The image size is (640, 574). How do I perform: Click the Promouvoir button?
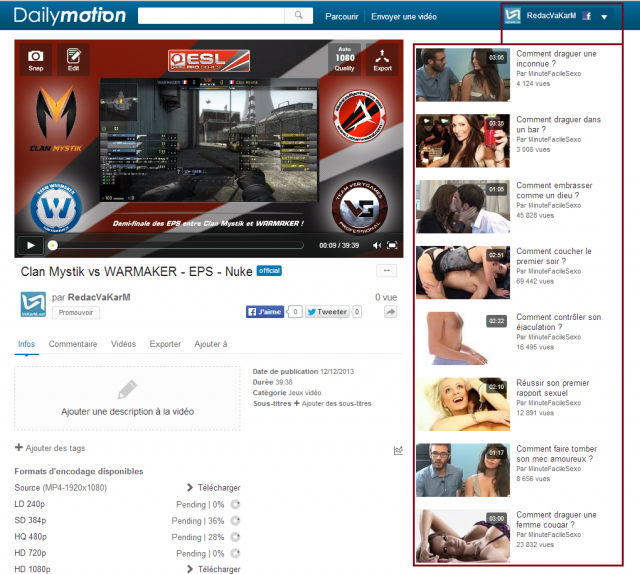click(76, 312)
